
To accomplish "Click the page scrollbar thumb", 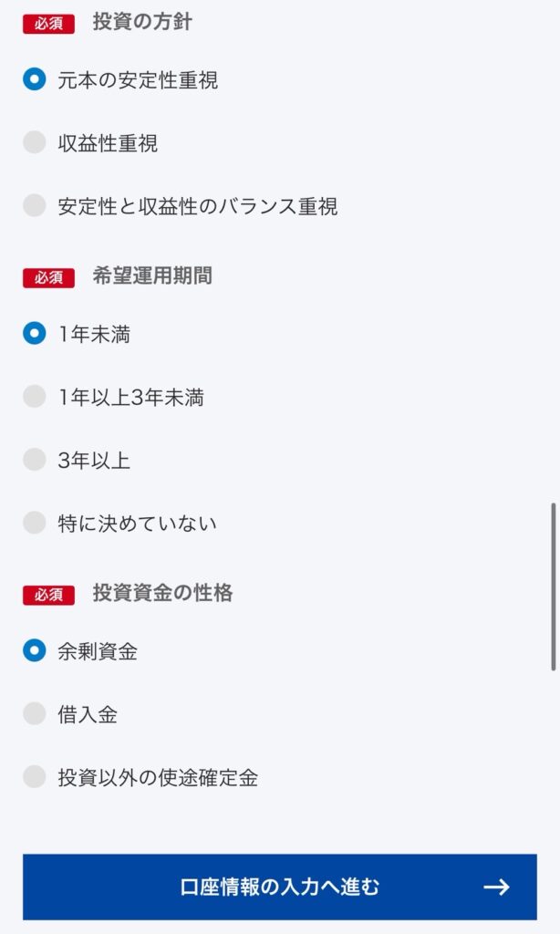I will [553, 586].
